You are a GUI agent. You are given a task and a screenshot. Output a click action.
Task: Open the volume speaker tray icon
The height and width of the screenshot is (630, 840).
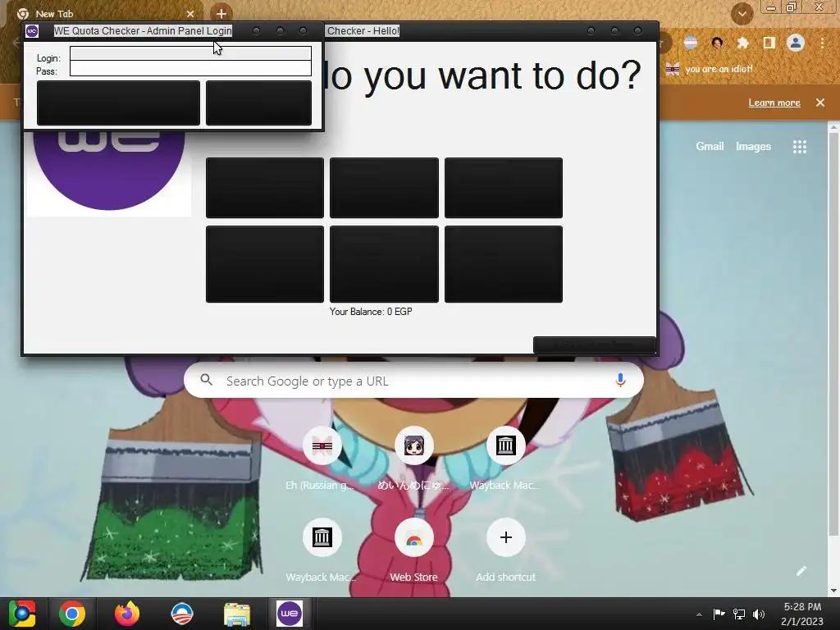759,614
